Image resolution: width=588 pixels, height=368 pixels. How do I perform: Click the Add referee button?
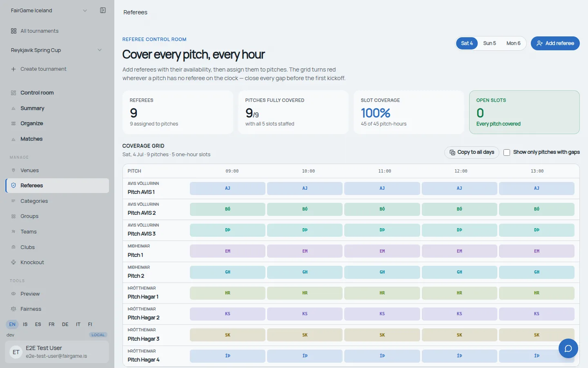(555, 43)
